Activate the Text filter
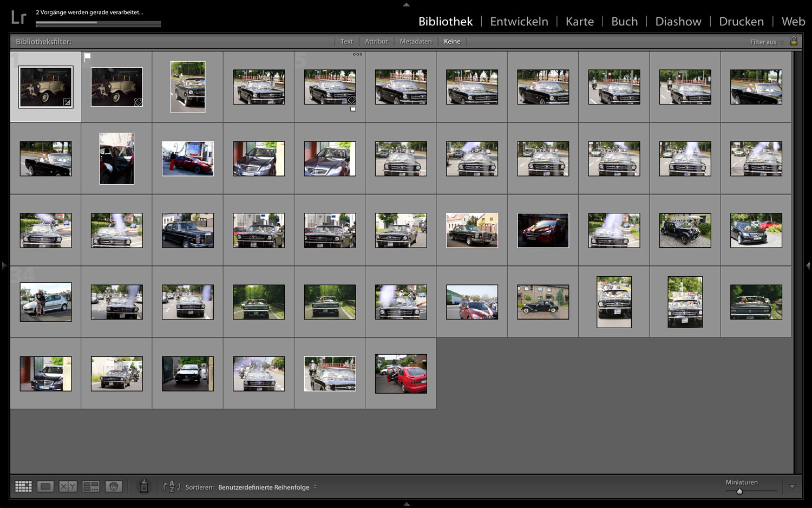The image size is (812, 508). (346, 41)
